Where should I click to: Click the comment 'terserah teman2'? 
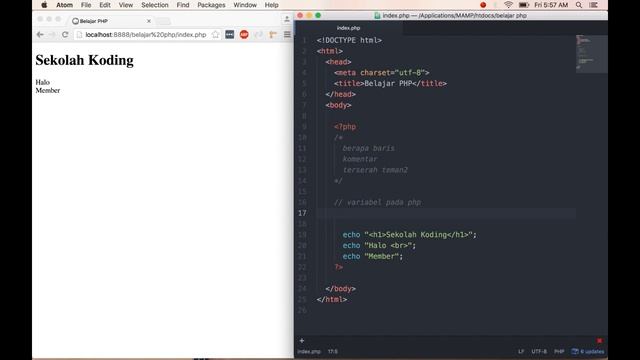(375, 170)
